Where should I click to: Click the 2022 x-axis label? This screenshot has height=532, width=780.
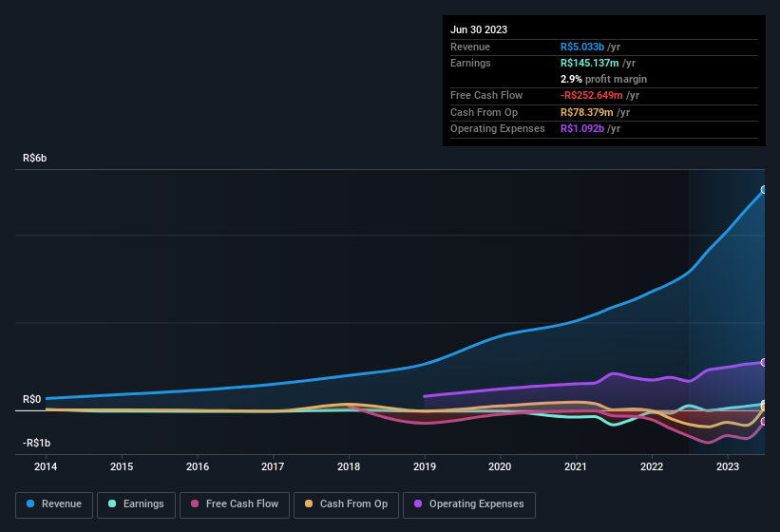tap(652, 466)
